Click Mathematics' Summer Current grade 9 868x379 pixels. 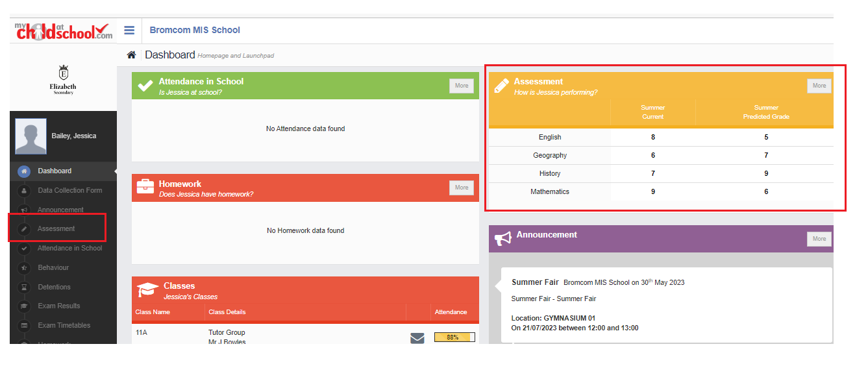pos(653,192)
